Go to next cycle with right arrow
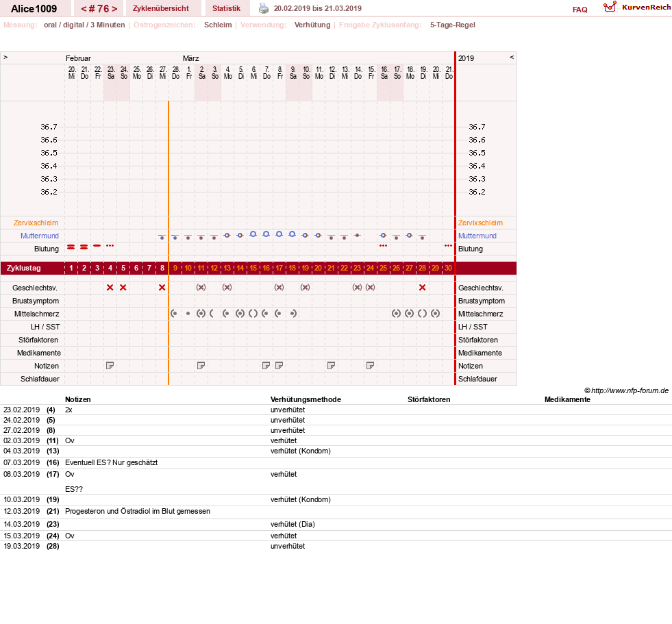Image resolution: width=672 pixels, height=624 pixels. [x=114, y=9]
